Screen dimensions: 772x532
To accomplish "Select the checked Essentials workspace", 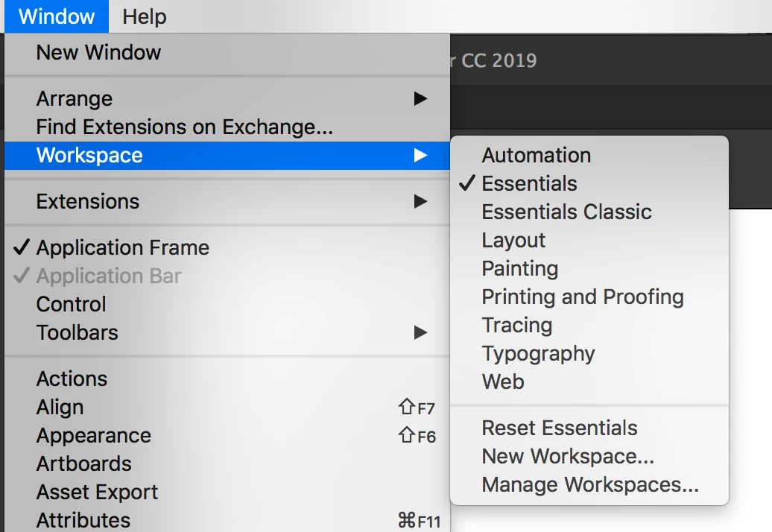I will (529, 183).
